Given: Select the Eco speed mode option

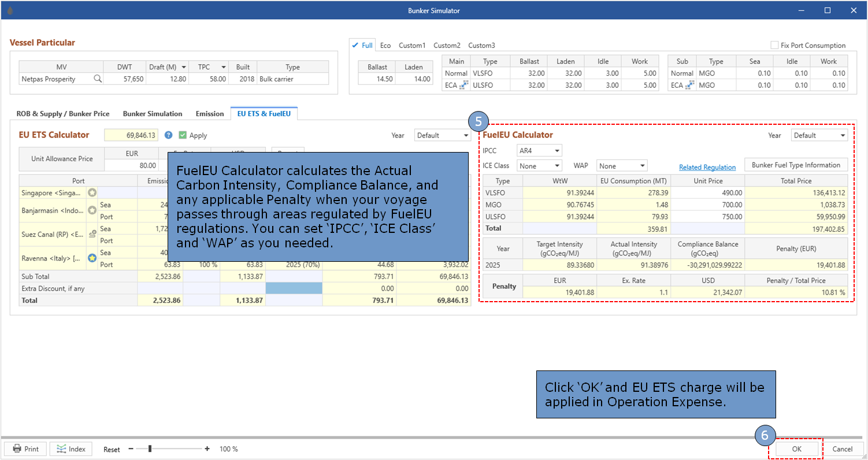Looking at the screenshot, I should tap(385, 46).
